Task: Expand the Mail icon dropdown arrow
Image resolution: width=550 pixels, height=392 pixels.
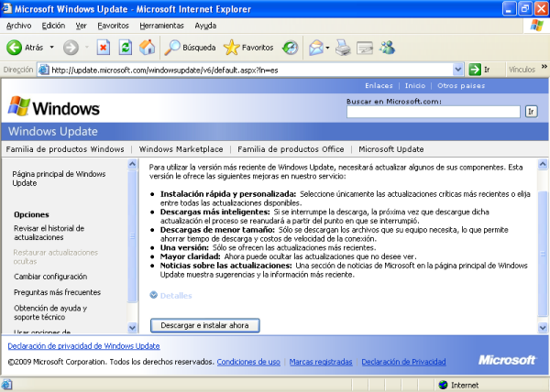Action: pos(326,47)
